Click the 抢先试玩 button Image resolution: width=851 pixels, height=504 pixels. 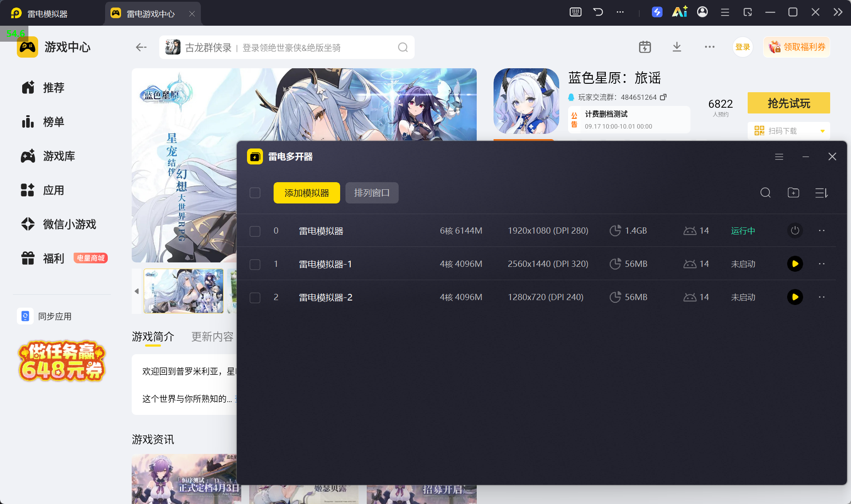click(x=788, y=103)
